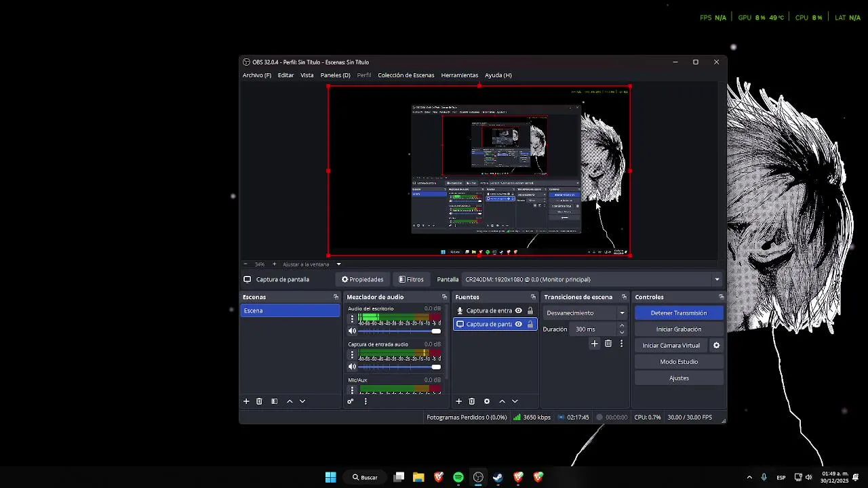Move source up in Fuentes list

(502, 401)
